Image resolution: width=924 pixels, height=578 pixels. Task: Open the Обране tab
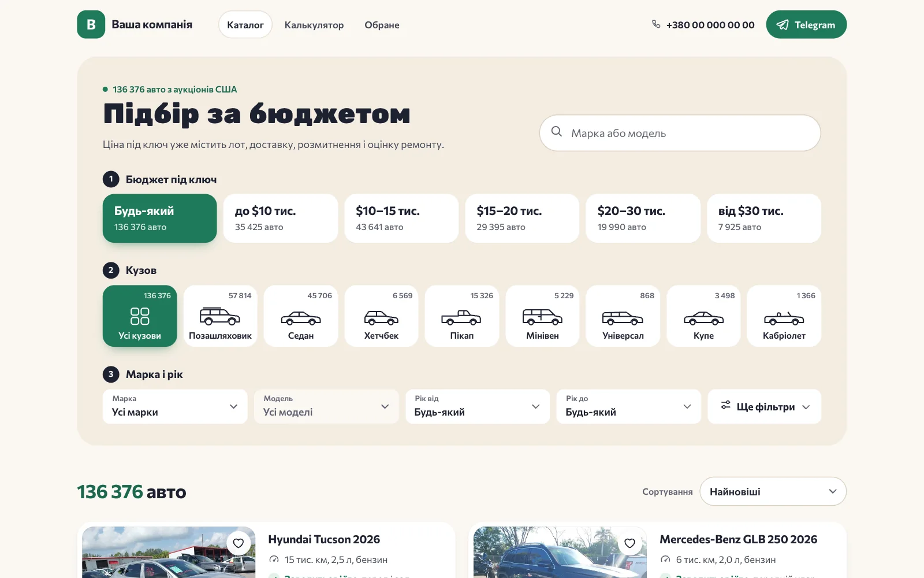coord(382,25)
